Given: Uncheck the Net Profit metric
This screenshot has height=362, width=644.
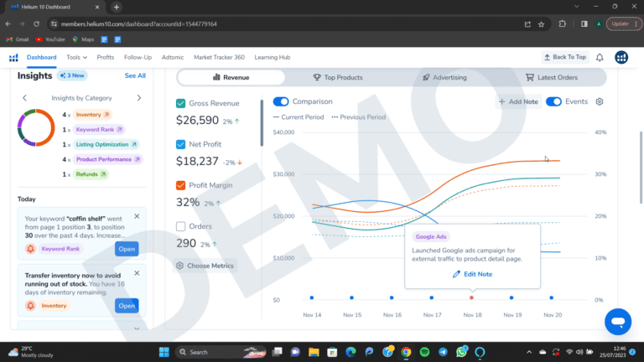Looking at the screenshot, I should point(180,144).
